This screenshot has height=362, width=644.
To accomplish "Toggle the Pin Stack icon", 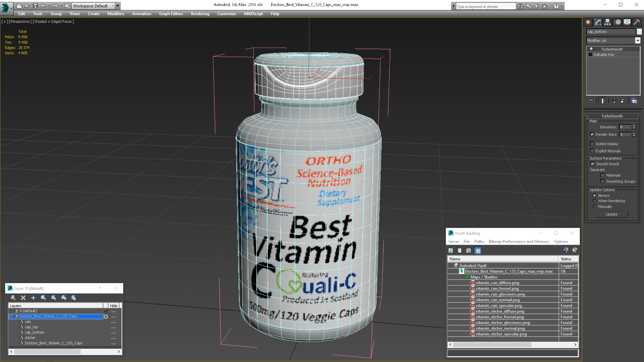I will click(591, 101).
